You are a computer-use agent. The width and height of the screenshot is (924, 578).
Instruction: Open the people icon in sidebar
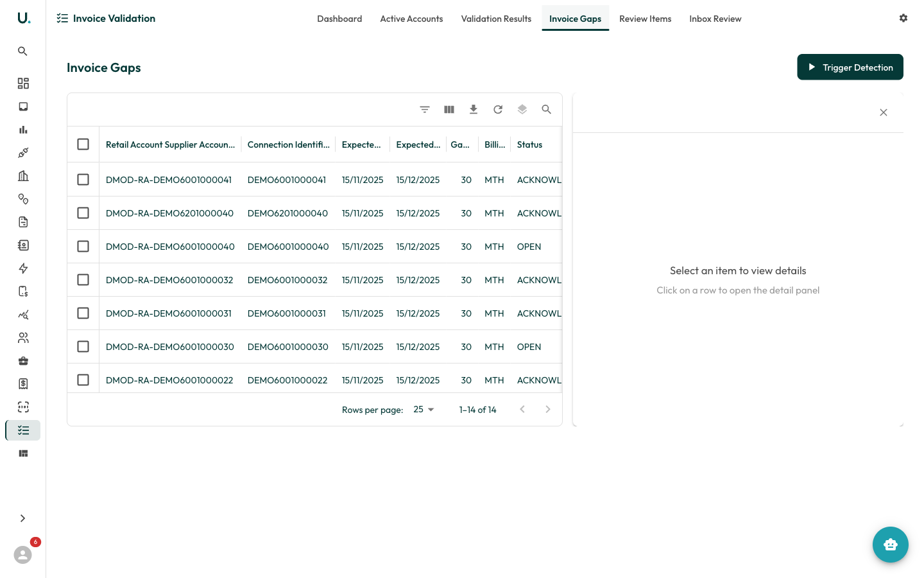[23, 338]
